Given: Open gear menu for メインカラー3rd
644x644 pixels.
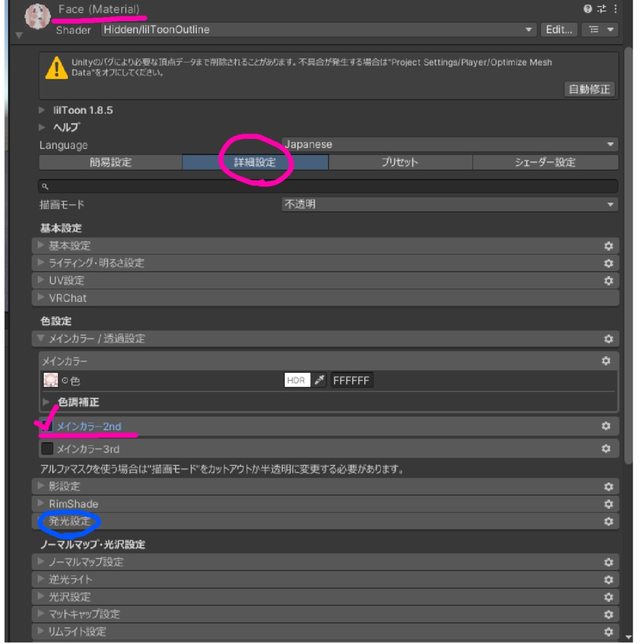Looking at the screenshot, I should 606,448.
